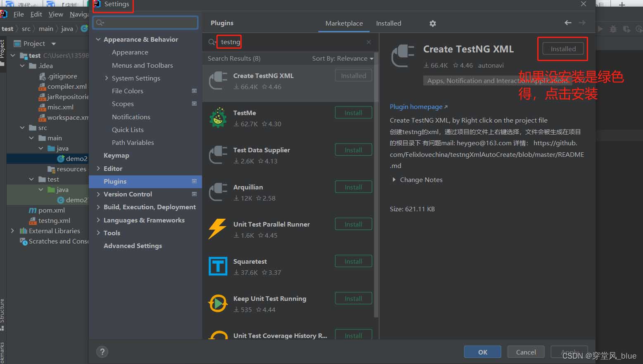
Task: Click Create TestNG XML plug icon in list
Action: (218, 80)
